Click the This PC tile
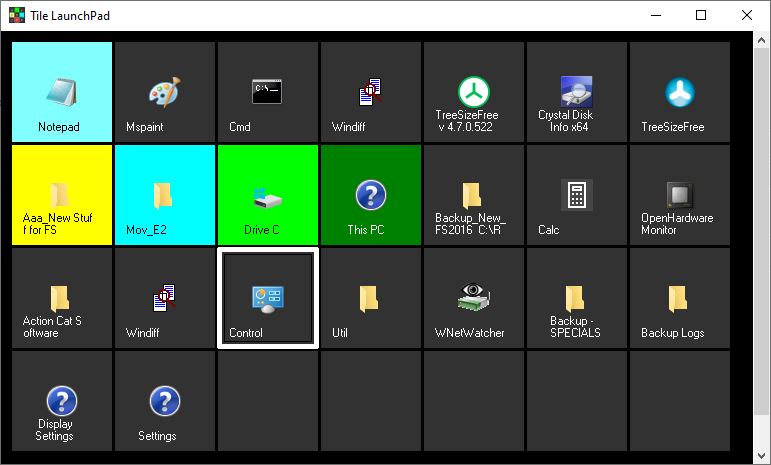The height and width of the screenshot is (465, 771). (x=370, y=195)
